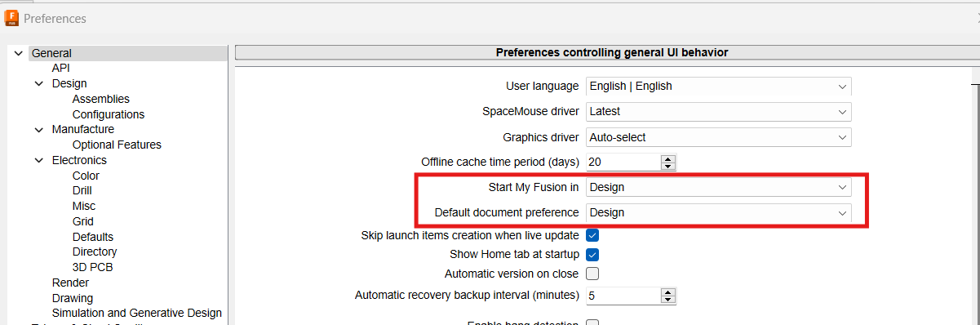The width and height of the screenshot is (980, 325).
Task: Collapse the Electronics tree node
Action: [x=39, y=160]
